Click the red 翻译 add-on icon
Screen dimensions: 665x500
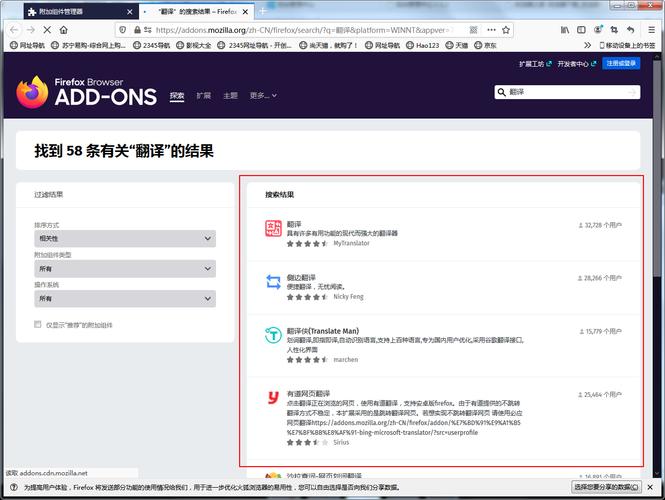pyautogui.click(x=273, y=229)
